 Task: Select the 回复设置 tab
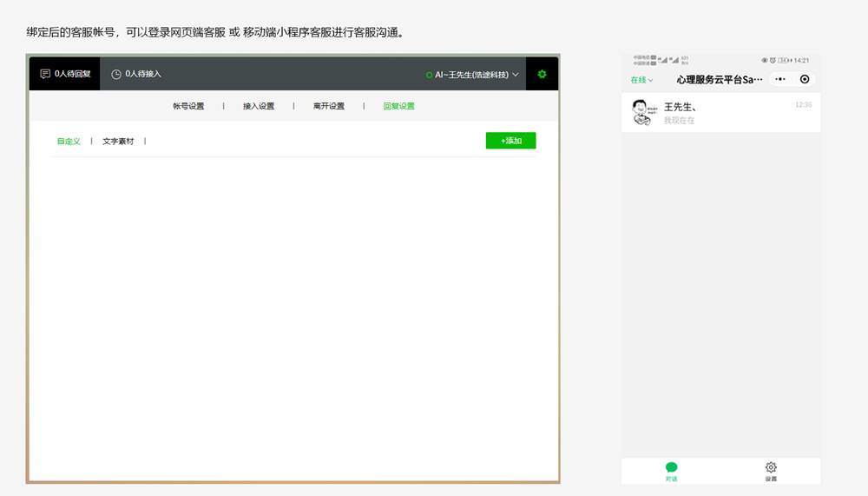pyautogui.click(x=399, y=106)
